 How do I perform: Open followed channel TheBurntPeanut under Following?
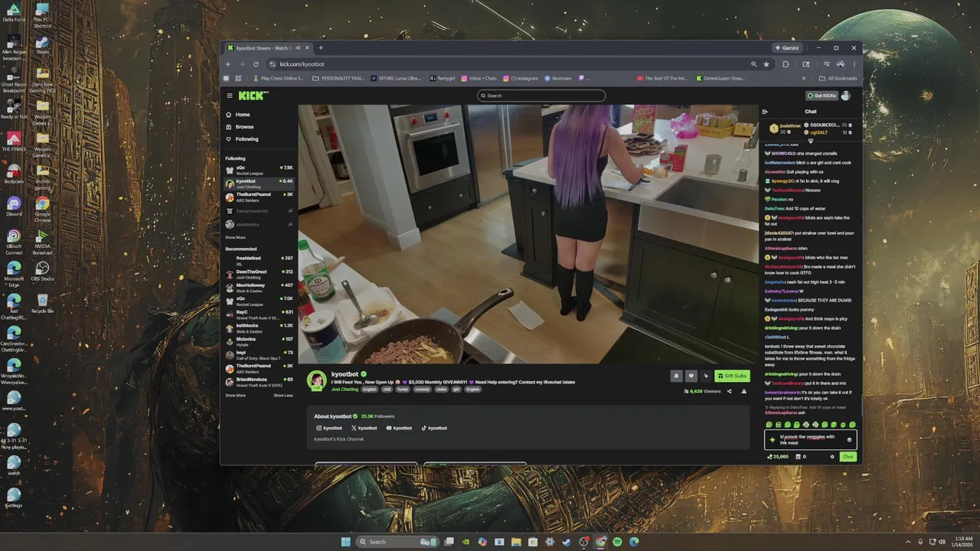(259, 197)
